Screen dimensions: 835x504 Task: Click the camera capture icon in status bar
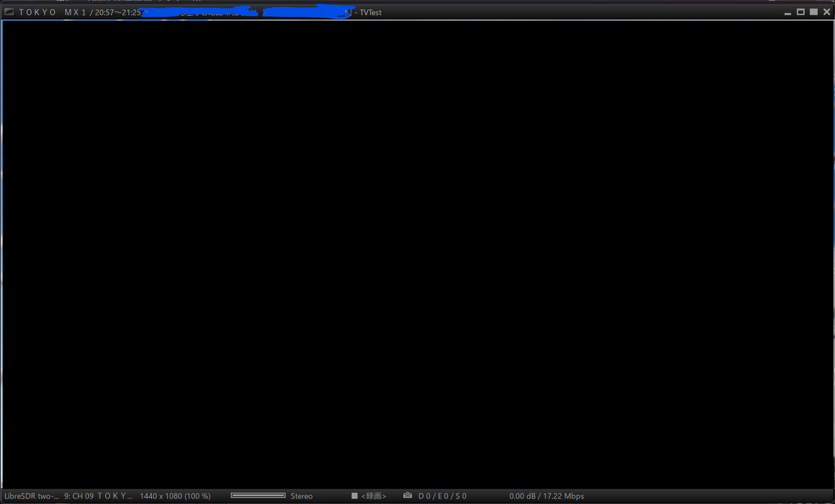pyautogui.click(x=408, y=496)
